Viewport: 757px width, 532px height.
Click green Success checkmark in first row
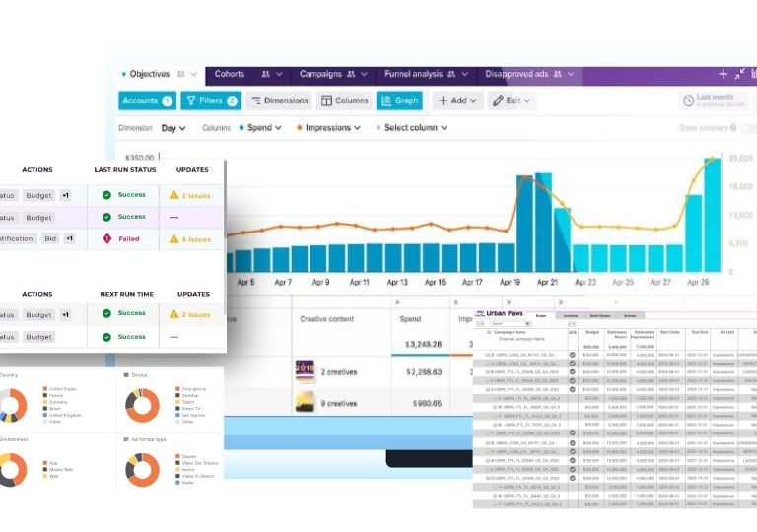tap(106, 194)
